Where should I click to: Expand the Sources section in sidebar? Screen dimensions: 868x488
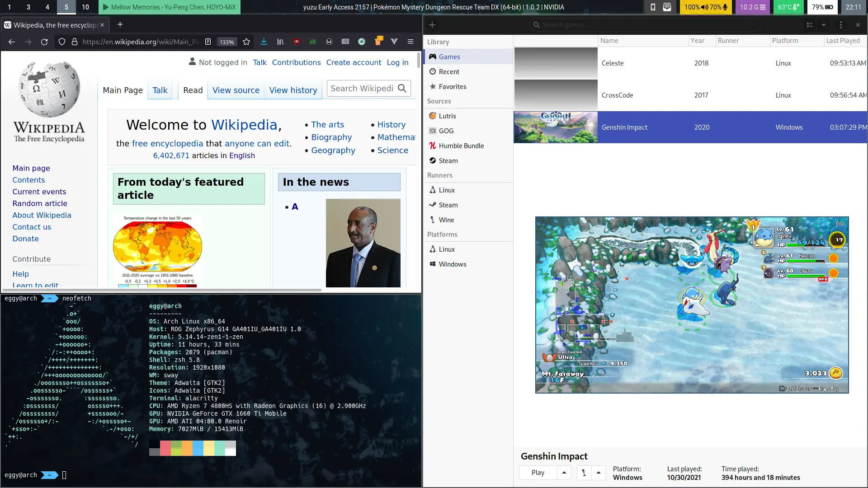tap(439, 101)
